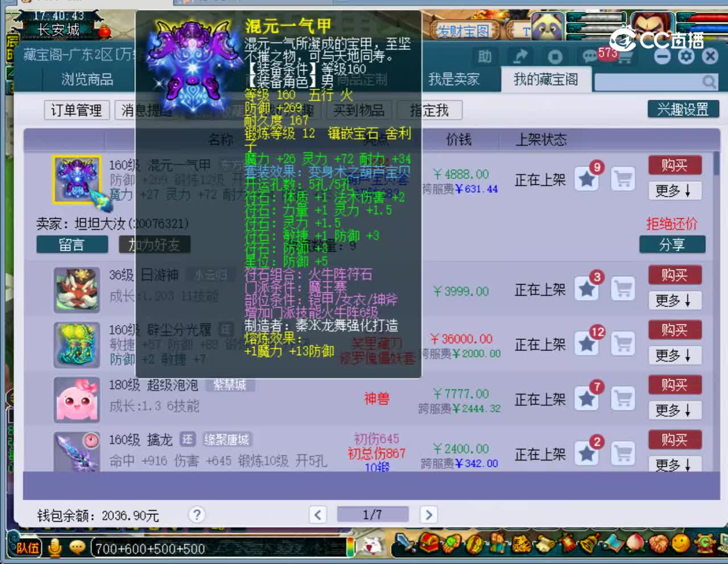728x564 pixels.
Task: Add 混元一气甲 to shopping cart
Action: pos(623,180)
